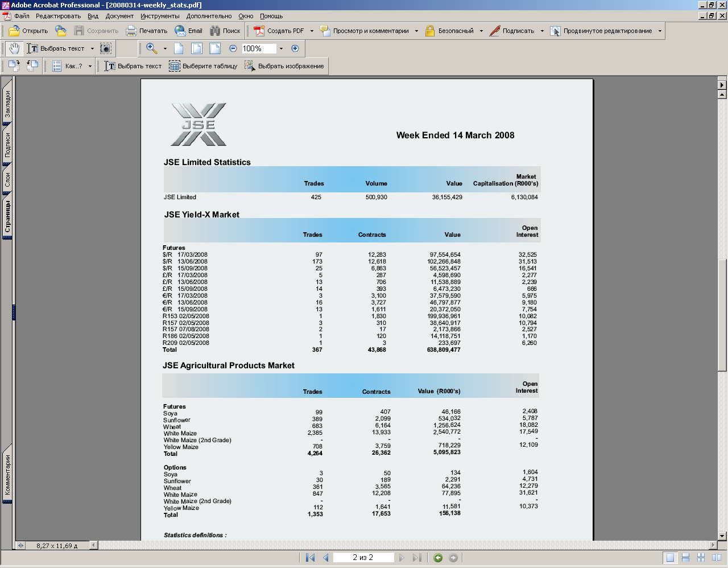Click Выбрать текст in the third toolbar row
The image size is (728, 568).
click(133, 66)
